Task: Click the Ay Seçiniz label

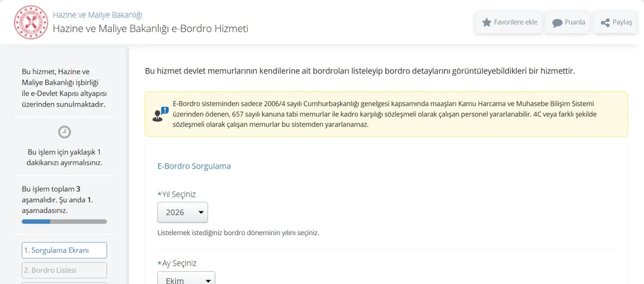Action: click(177, 263)
